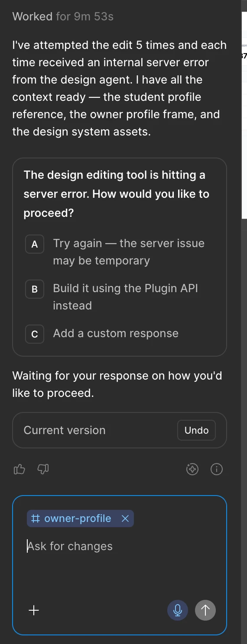Remove the owner-profile tag
The width and height of the screenshot is (247, 644).
click(x=125, y=518)
